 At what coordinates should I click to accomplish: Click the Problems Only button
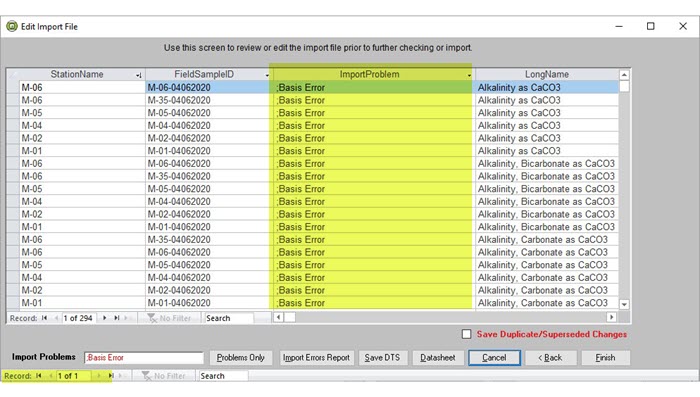(x=241, y=357)
